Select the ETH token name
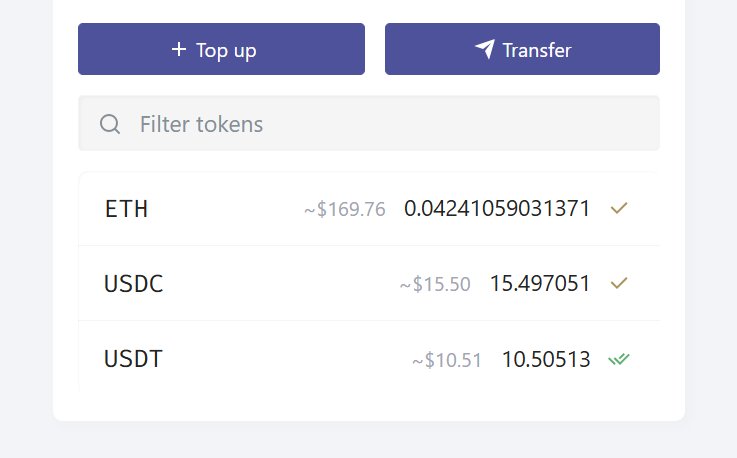The height and width of the screenshot is (458, 737). tap(126, 209)
